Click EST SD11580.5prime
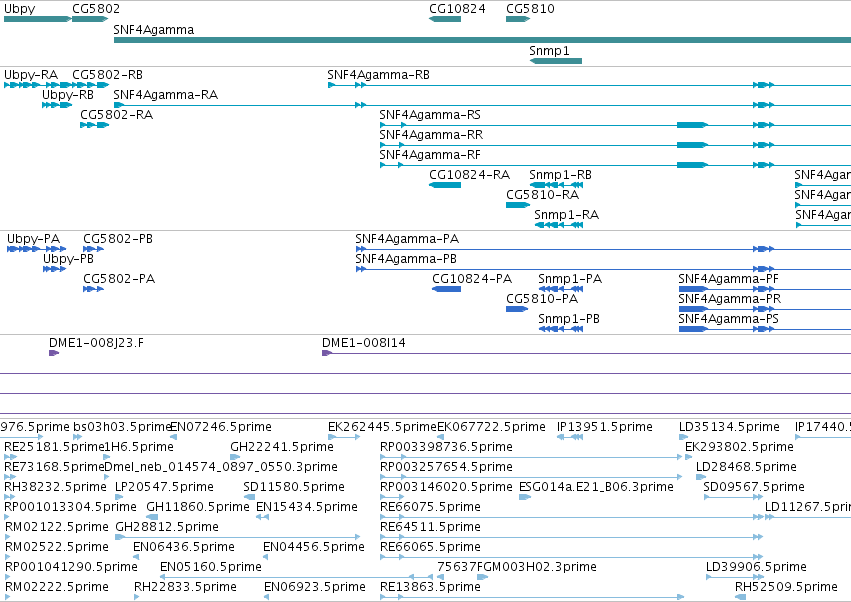The height and width of the screenshot is (602, 851). tap(294, 487)
